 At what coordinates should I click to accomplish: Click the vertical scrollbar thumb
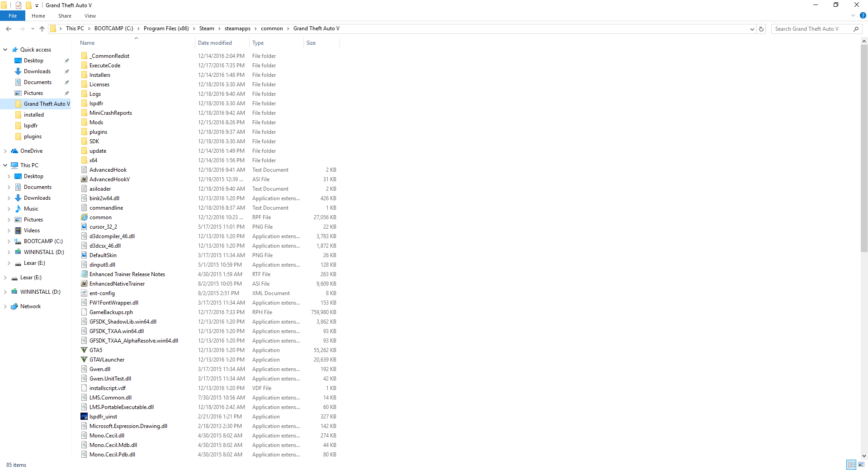click(x=864, y=148)
